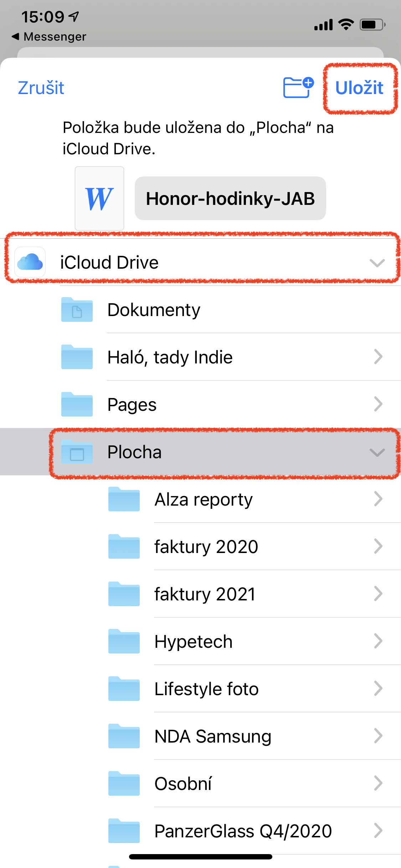The width and height of the screenshot is (401, 868).
Task: Collapse the iCloud Drive location list
Action: [377, 263]
